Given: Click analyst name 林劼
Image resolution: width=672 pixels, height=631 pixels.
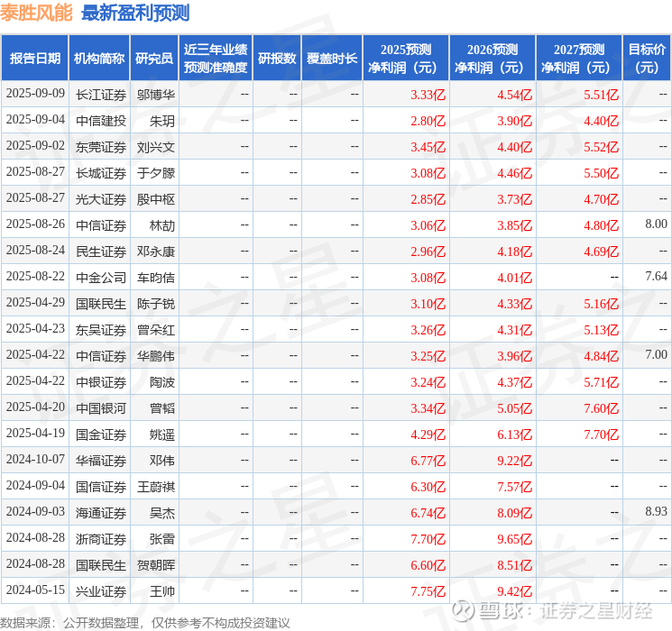Looking at the screenshot, I should pos(162,225).
